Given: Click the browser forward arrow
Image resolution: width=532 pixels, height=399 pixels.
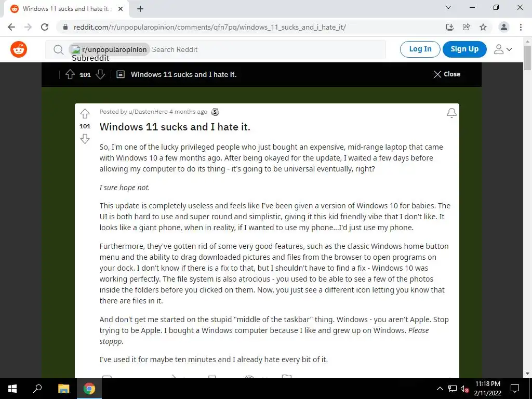Looking at the screenshot, I should pos(28,27).
